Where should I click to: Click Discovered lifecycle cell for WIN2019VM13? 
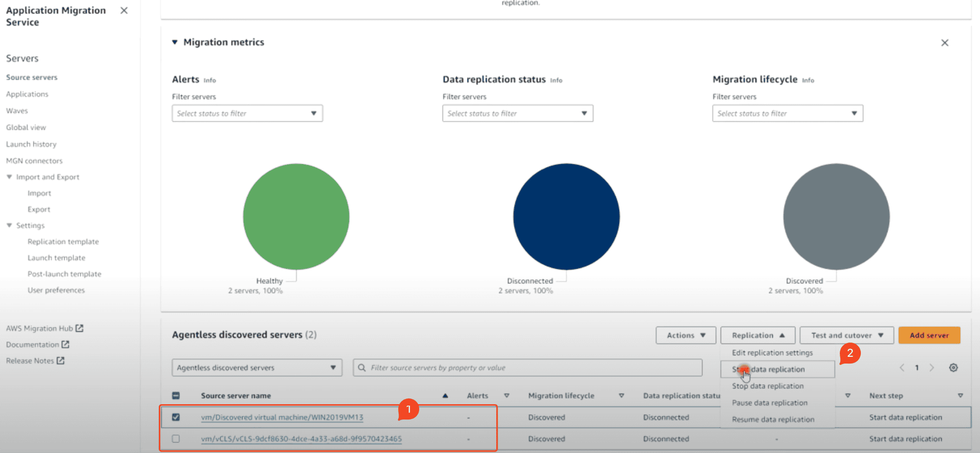(546, 417)
